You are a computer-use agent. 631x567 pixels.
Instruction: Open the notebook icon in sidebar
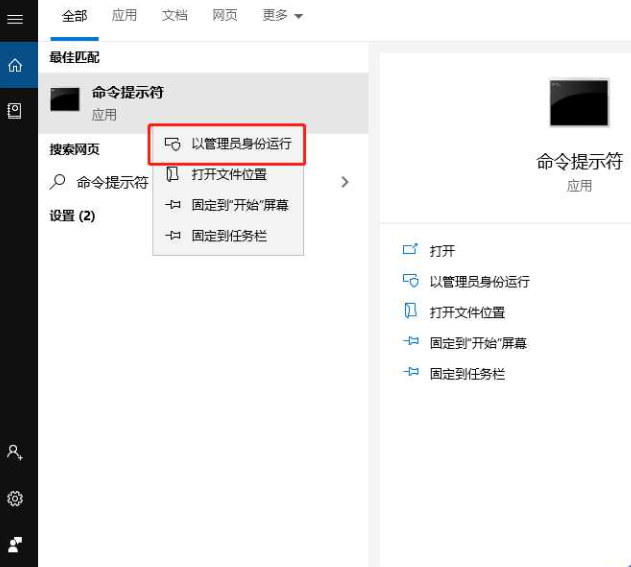(x=14, y=111)
